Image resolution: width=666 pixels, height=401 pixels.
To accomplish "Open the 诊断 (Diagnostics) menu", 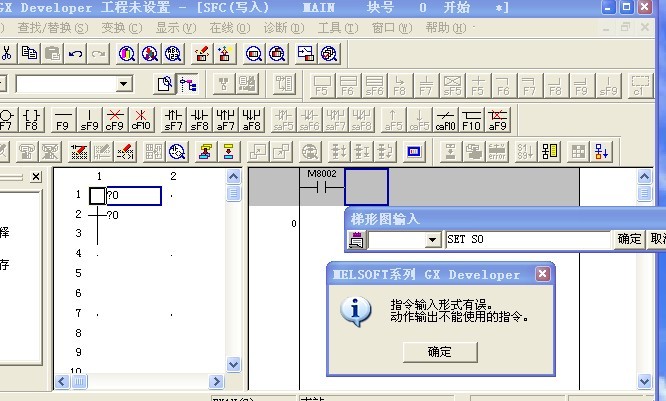I will (281, 27).
